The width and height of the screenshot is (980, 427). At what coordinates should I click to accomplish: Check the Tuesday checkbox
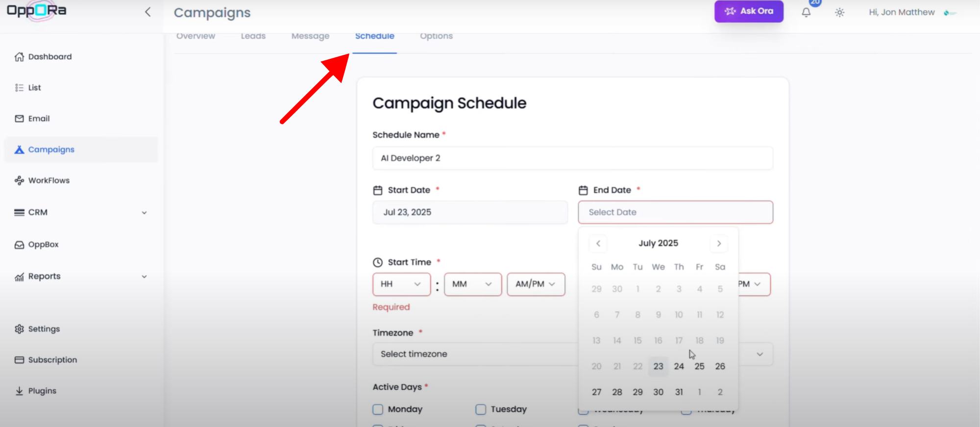[481, 409]
